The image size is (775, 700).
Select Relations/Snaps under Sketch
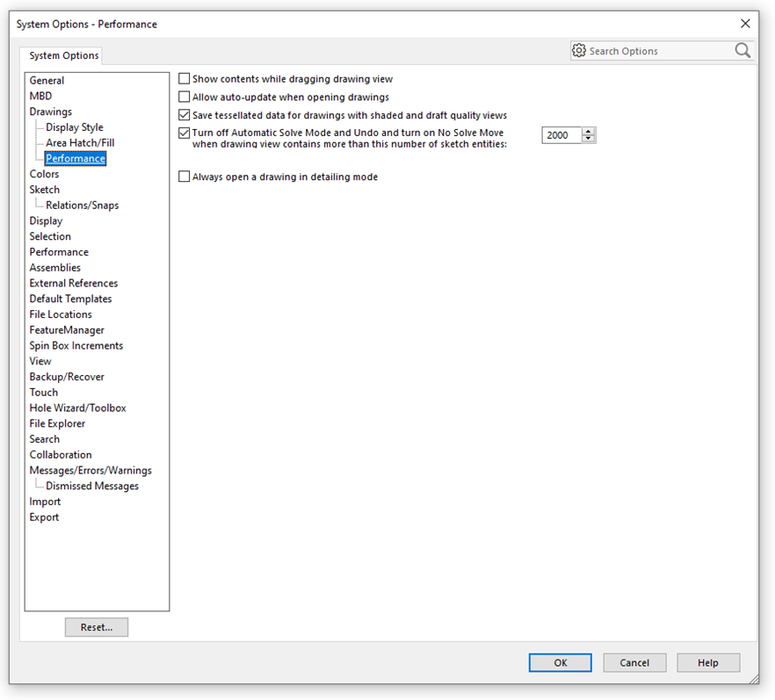tap(83, 205)
